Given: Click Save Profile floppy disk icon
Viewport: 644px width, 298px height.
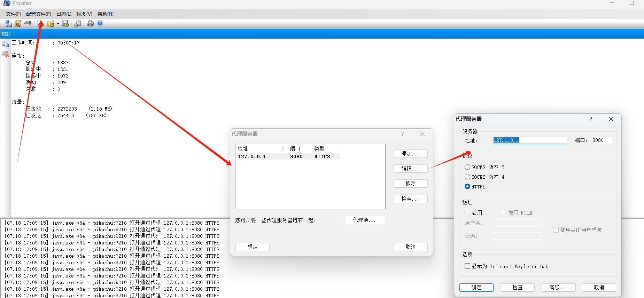Looking at the screenshot, I should click(x=65, y=23).
